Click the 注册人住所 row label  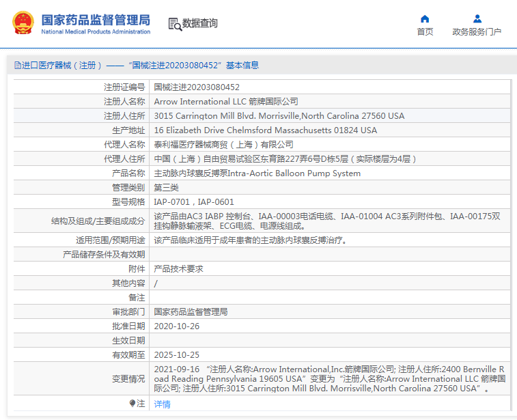(x=124, y=115)
